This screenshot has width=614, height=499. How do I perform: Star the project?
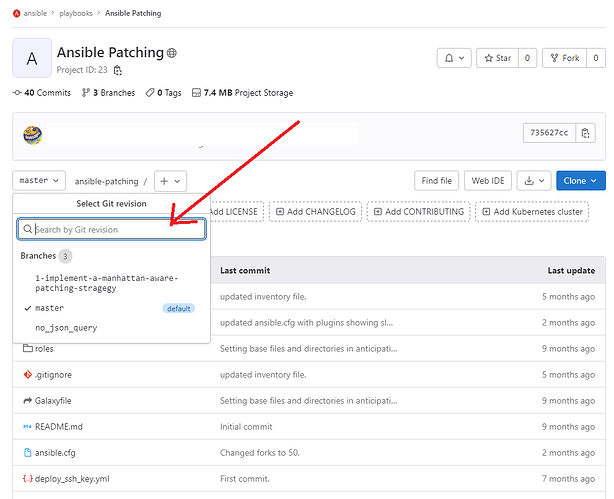497,58
